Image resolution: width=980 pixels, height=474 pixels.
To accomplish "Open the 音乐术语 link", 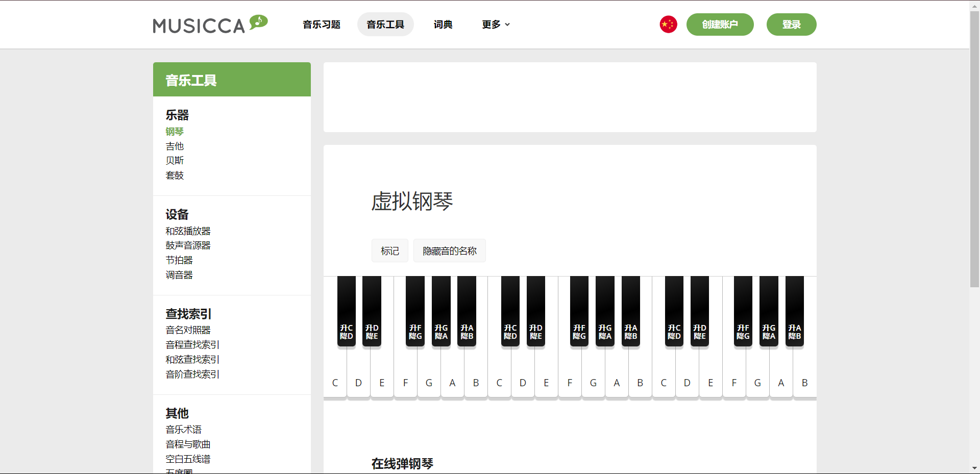I will pyautogui.click(x=184, y=430).
